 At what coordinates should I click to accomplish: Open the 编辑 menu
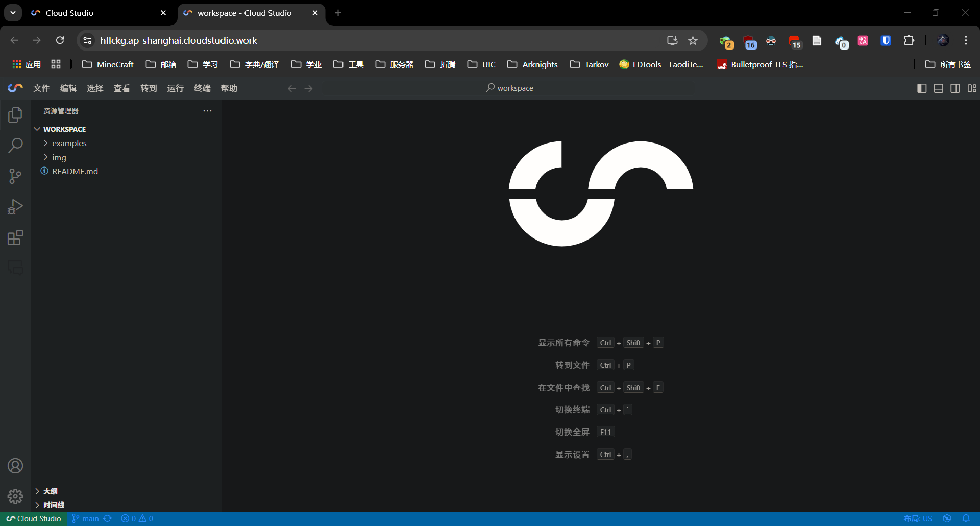(68, 88)
